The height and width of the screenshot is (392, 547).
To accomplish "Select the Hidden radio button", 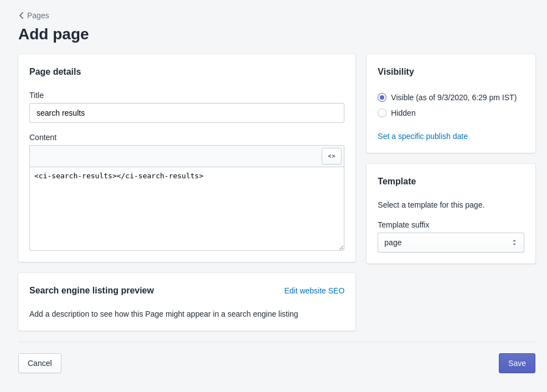I will point(382,112).
